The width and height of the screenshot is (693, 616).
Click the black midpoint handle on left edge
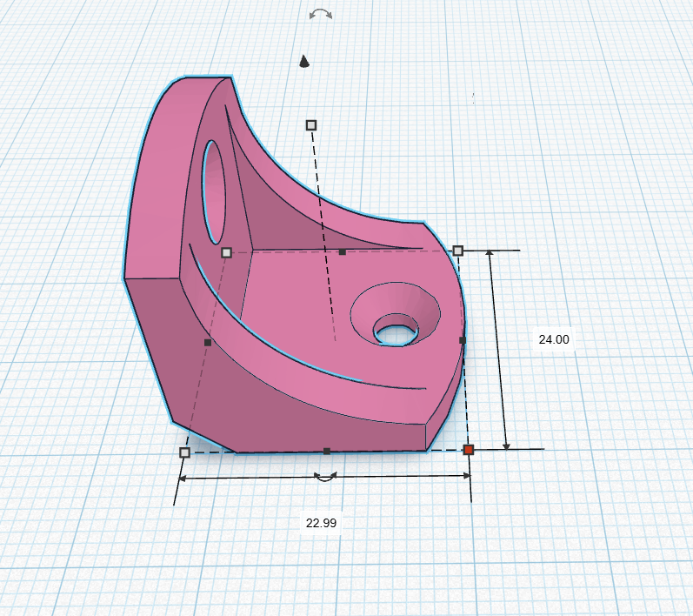[x=208, y=342]
